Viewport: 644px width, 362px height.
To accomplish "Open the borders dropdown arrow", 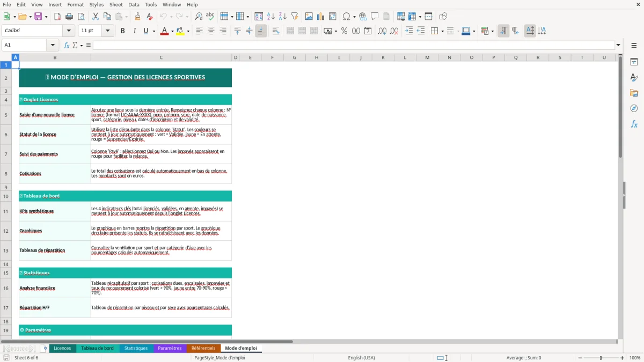I will pos(442,31).
